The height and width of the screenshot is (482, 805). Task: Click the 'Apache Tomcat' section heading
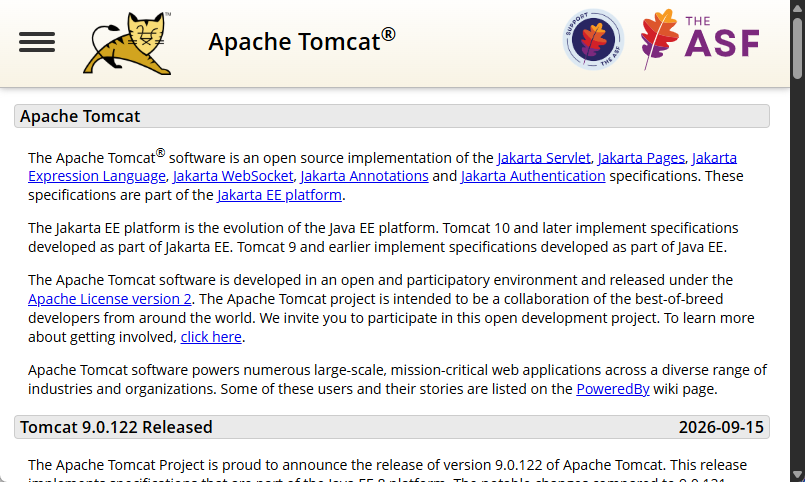[x=392, y=116]
